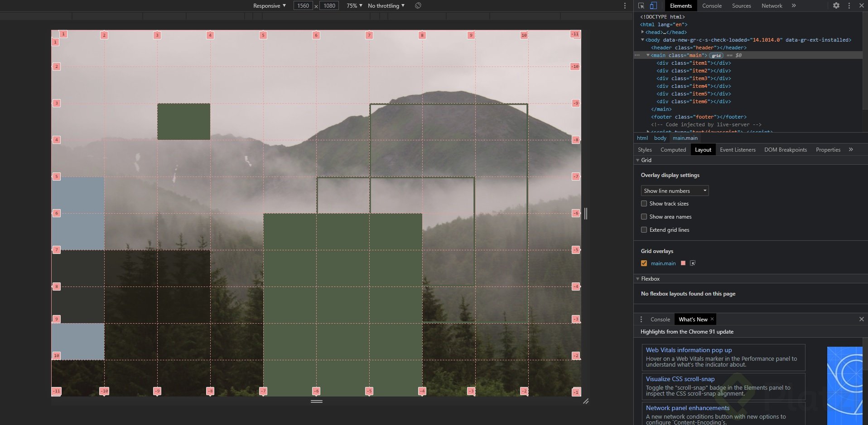868x425 pixels.
Task: Switch to the Elements panel tab
Action: (680, 5)
